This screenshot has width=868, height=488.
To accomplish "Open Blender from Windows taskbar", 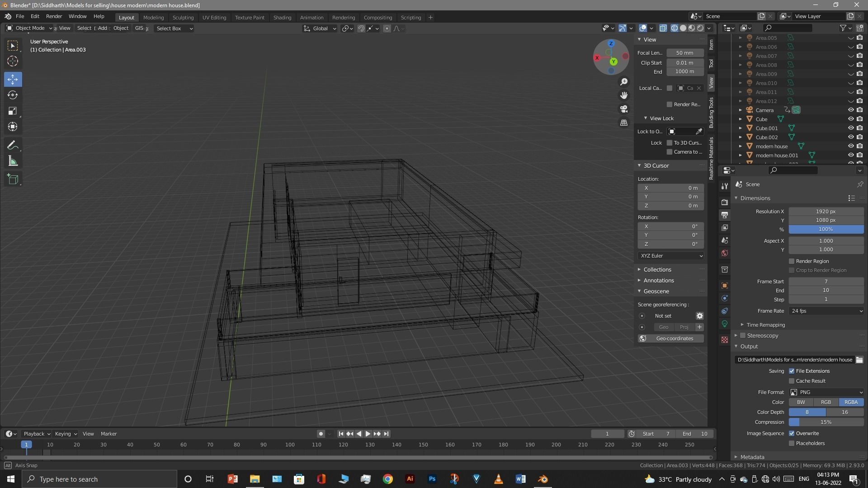I will coord(542,479).
